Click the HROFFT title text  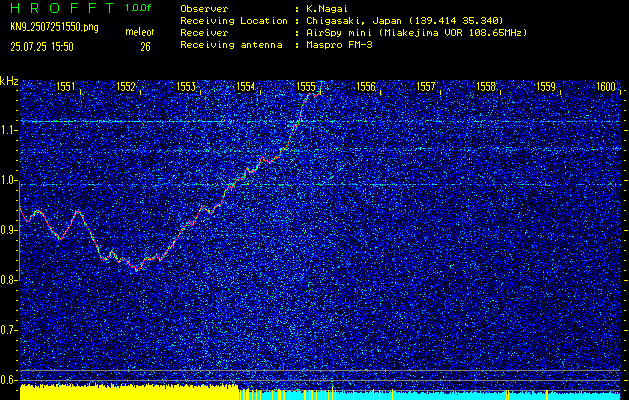pyautogui.click(x=62, y=8)
